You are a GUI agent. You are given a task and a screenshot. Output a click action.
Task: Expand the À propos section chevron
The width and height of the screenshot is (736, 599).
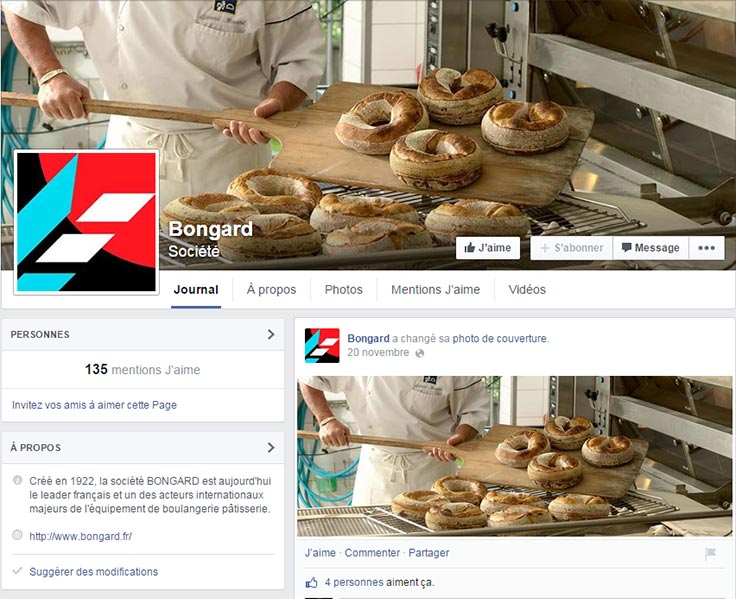[271, 447]
